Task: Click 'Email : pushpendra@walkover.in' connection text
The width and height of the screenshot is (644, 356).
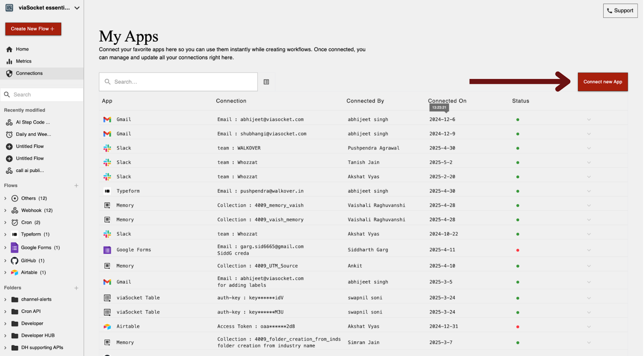Action: click(x=260, y=191)
